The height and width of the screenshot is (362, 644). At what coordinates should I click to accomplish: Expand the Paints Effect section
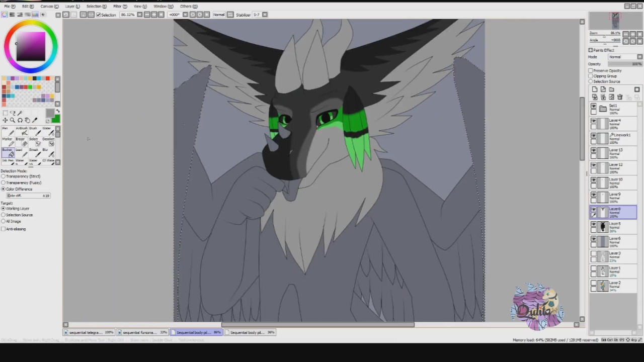591,50
